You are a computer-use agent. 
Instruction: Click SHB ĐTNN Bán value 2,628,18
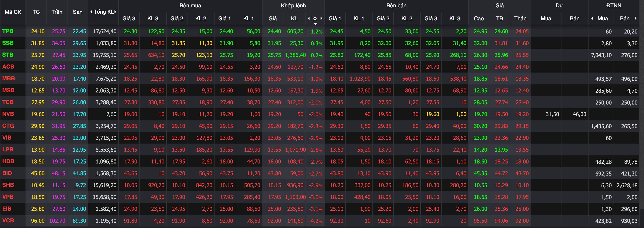click(x=627, y=185)
